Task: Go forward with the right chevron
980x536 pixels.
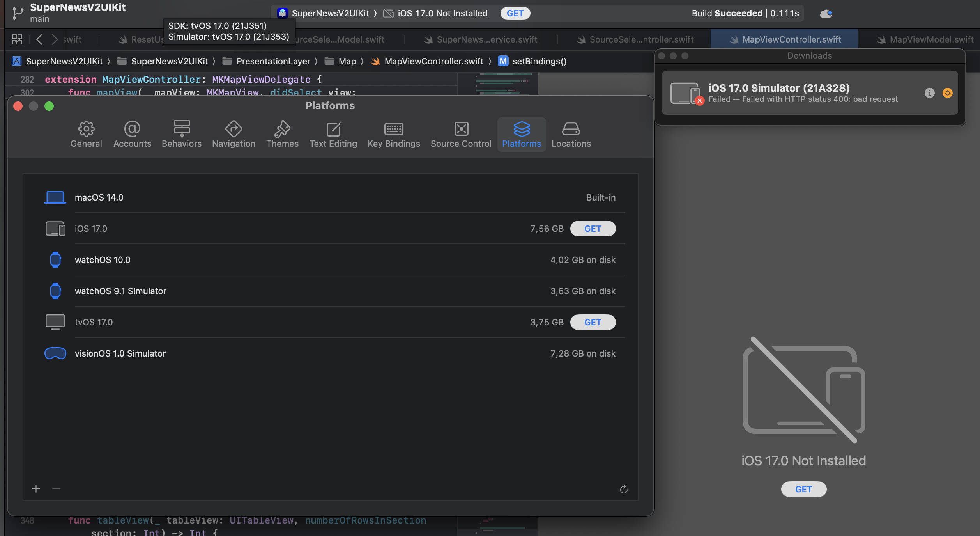Action: pyautogui.click(x=55, y=39)
